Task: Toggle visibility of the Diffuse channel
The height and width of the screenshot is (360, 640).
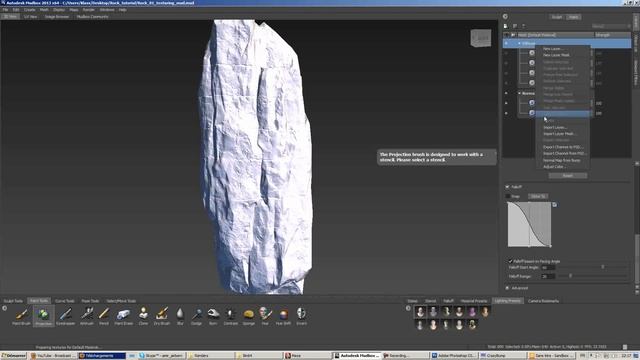Action: (507, 43)
